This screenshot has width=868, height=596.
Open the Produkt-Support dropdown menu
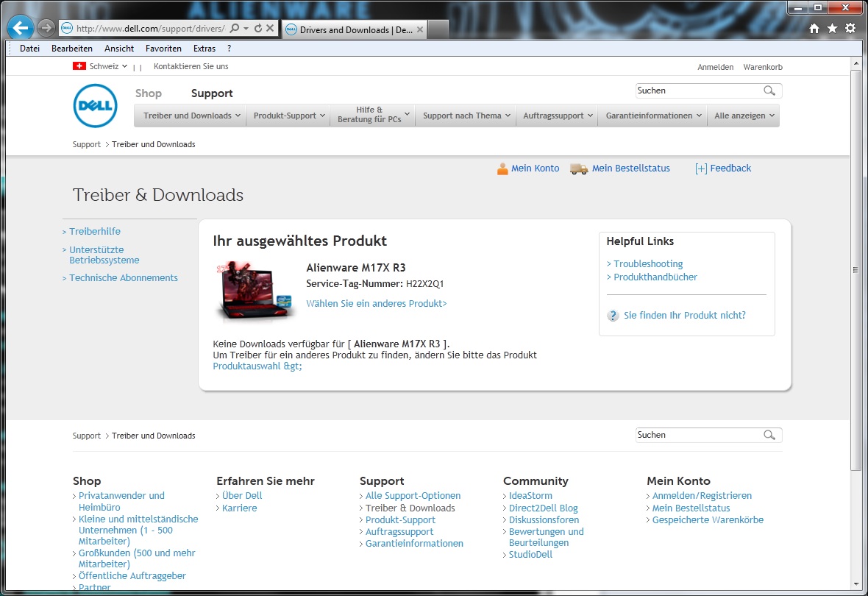pyautogui.click(x=289, y=116)
